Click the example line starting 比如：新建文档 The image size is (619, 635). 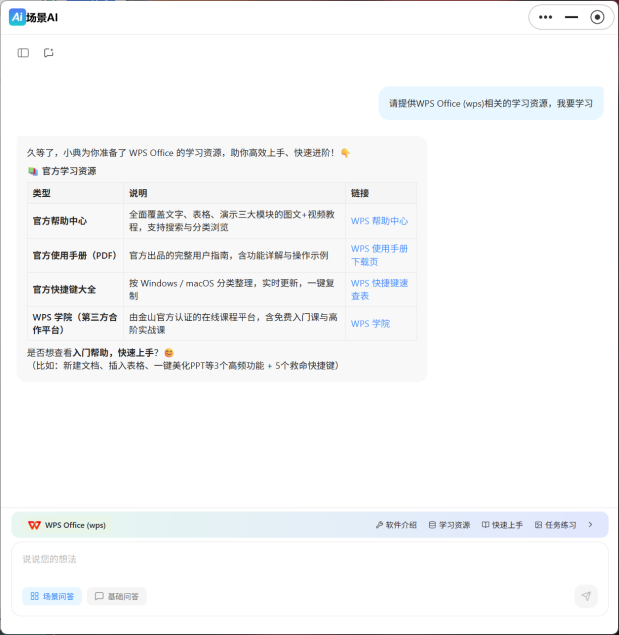(x=185, y=366)
